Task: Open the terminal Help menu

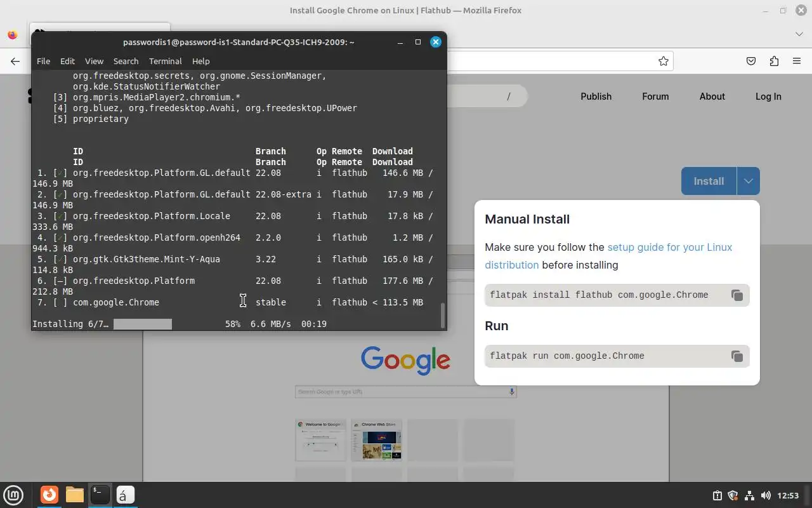Action: pyautogui.click(x=200, y=61)
